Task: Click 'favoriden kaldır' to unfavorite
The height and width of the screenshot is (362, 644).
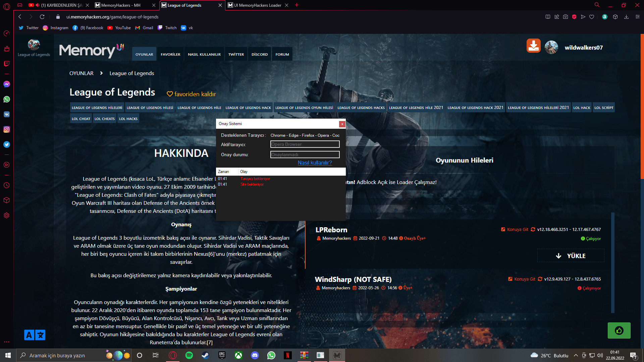Action: coord(191,94)
